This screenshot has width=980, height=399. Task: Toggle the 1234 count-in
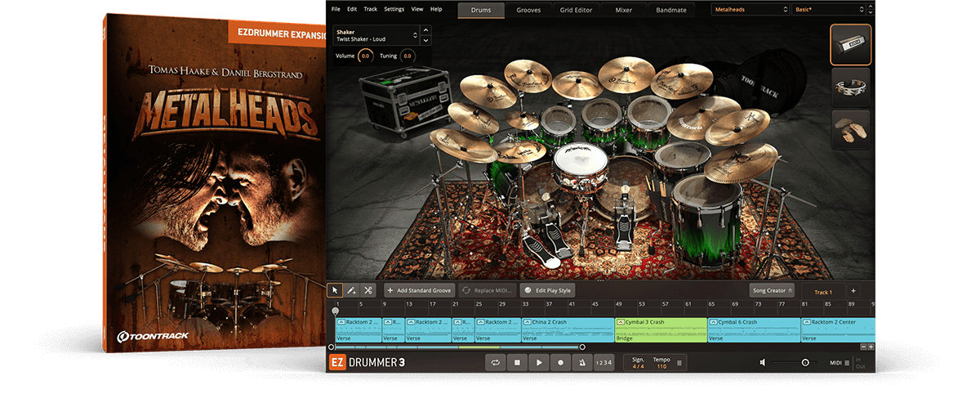[603, 362]
